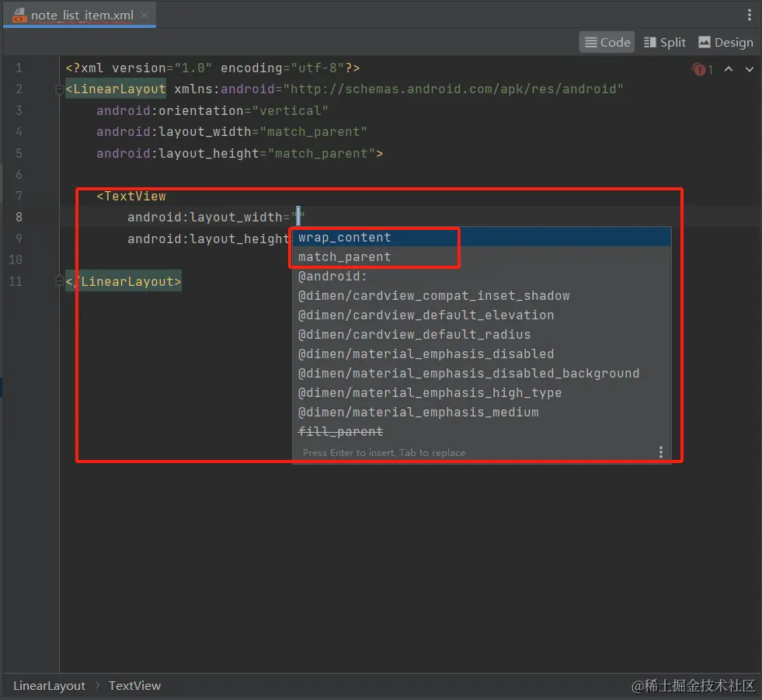Image resolution: width=762 pixels, height=700 pixels.
Task: Pick @dimen/cardview_default_radius suggestion
Action: coord(481,334)
